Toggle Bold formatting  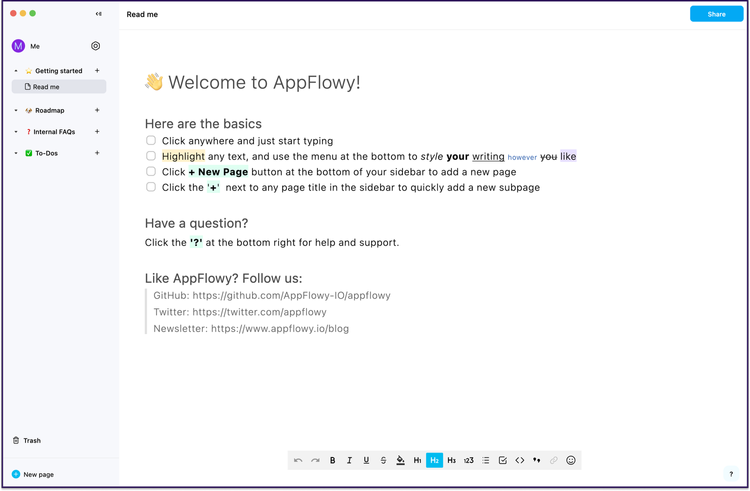[x=332, y=460]
